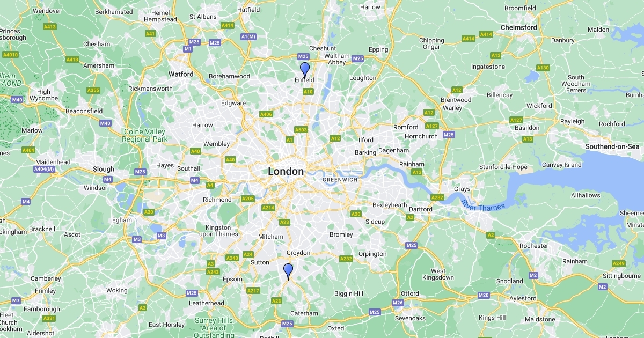
Task: Click the Colne Valley Regional Park label
Action: tap(145, 135)
